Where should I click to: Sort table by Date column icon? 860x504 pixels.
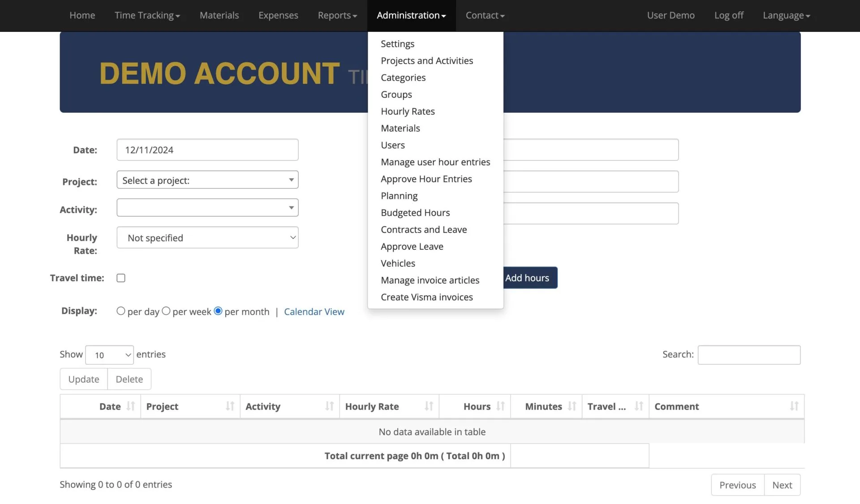click(x=130, y=406)
